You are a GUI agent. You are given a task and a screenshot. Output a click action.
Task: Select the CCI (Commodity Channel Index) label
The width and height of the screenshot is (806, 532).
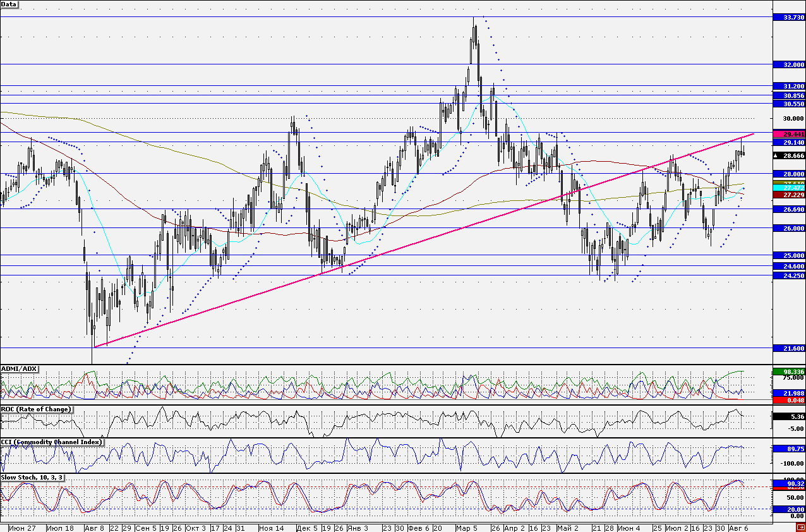pyautogui.click(x=52, y=442)
